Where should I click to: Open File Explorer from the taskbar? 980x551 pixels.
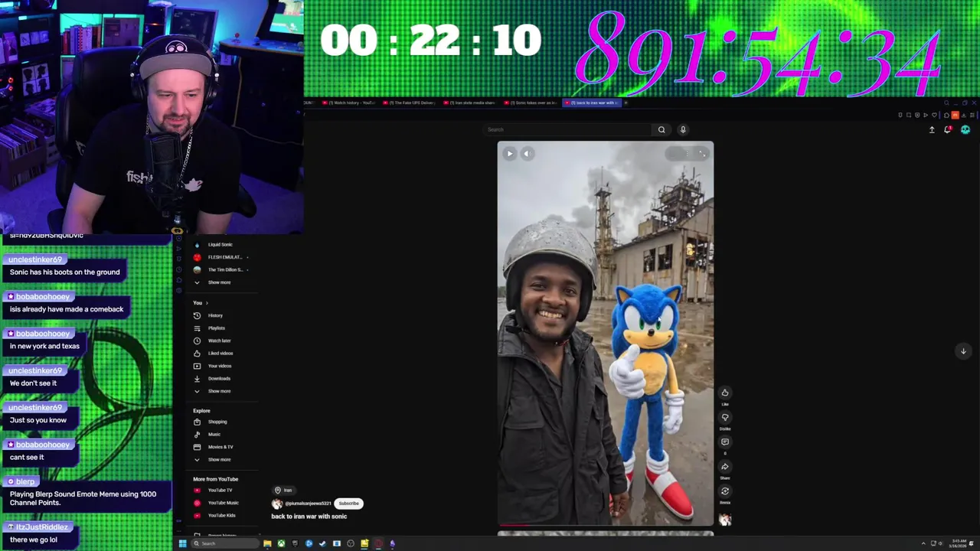point(267,543)
